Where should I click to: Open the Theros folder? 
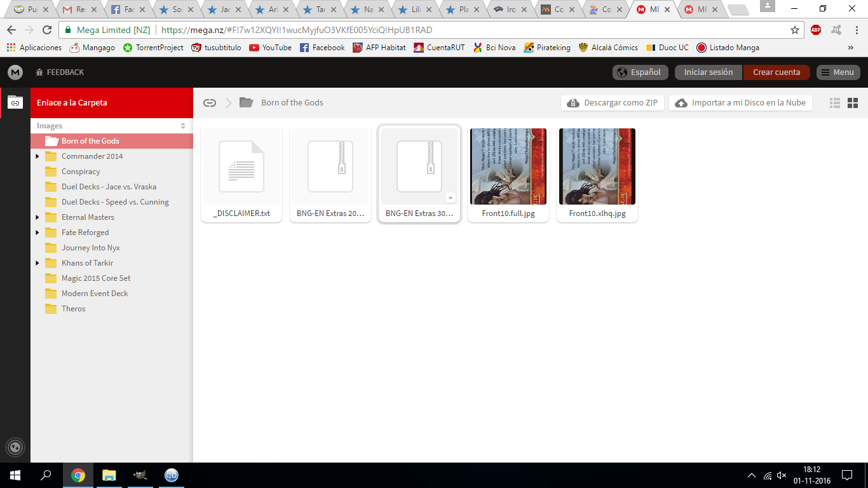point(73,309)
